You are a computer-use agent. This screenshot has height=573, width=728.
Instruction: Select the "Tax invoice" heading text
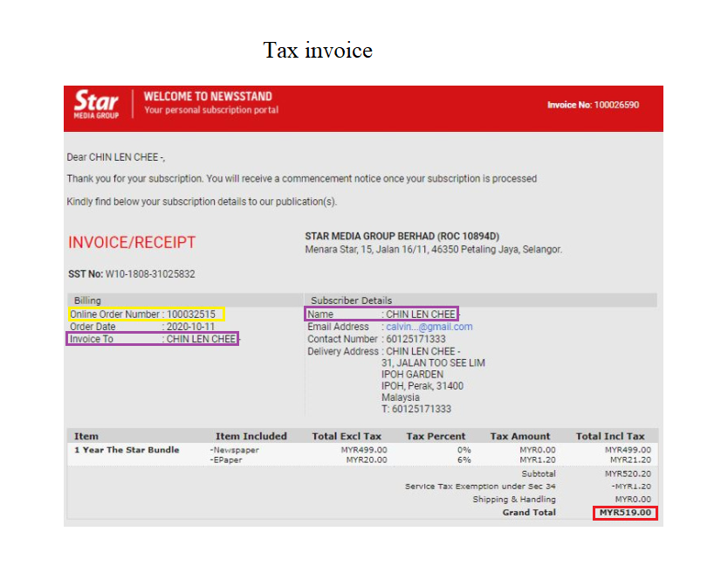click(318, 50)
